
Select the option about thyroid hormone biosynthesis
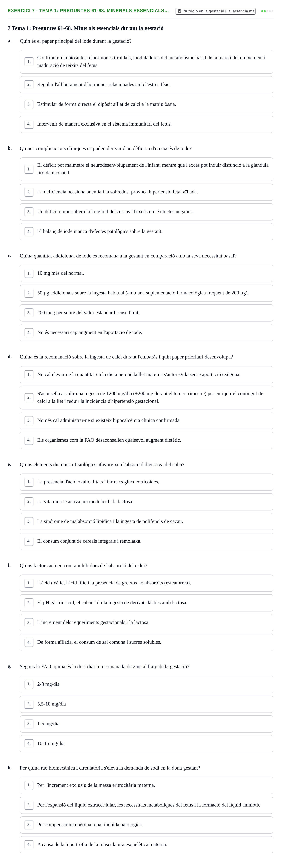point(146,62)
